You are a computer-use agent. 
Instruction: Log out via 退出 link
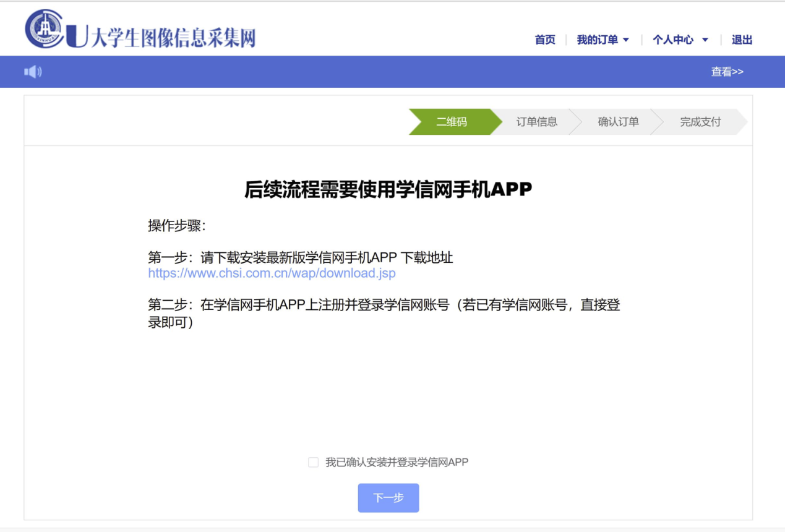[x=742, y=40]
